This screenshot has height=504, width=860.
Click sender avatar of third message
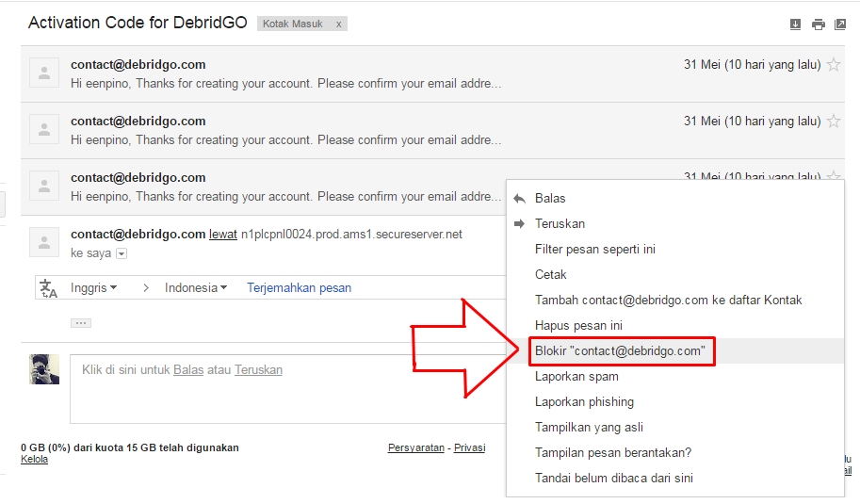tap(44, 186)
